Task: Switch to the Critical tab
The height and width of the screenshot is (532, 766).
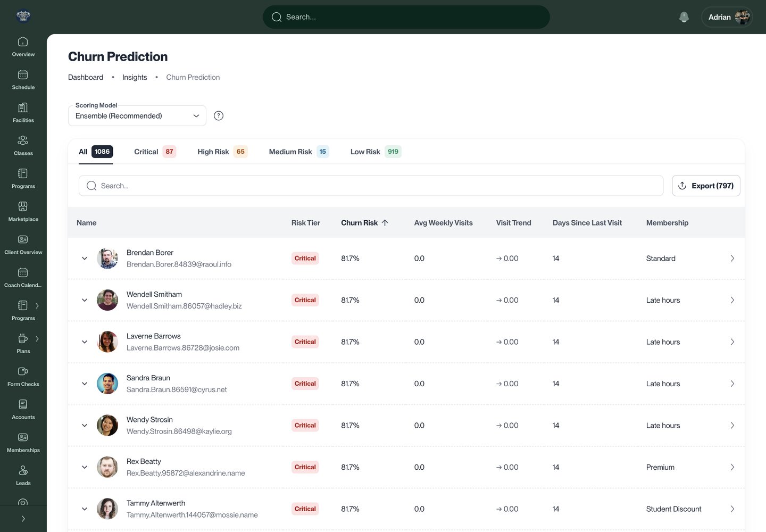Action: click(155, 152)
